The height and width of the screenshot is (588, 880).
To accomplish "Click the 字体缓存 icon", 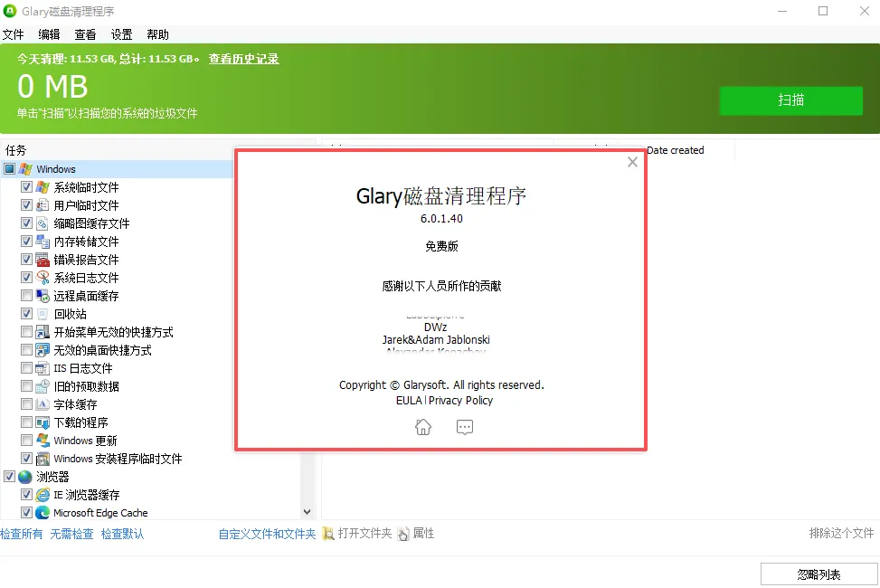I will pos(43,404).
